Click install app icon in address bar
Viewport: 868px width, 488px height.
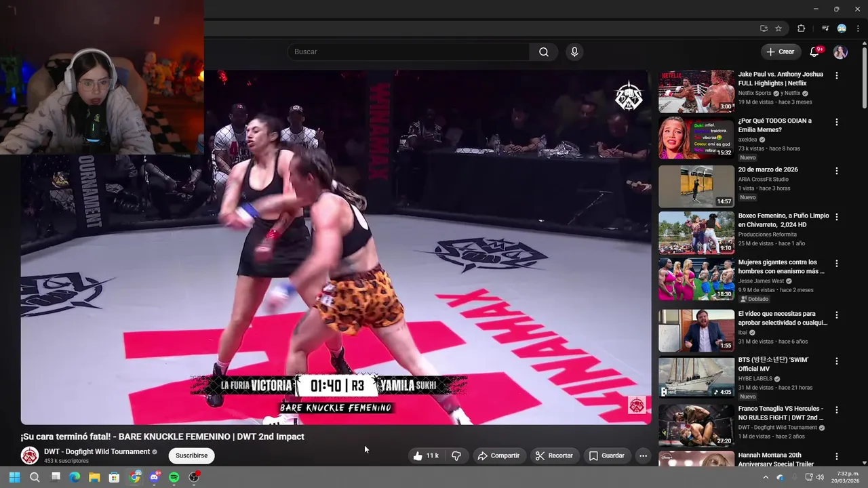tap(764, 28)
